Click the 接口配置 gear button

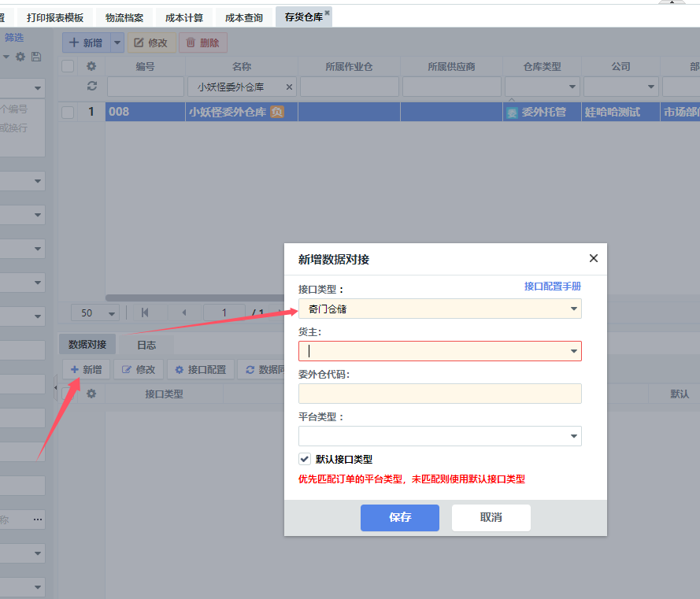[x=201, y=369]
